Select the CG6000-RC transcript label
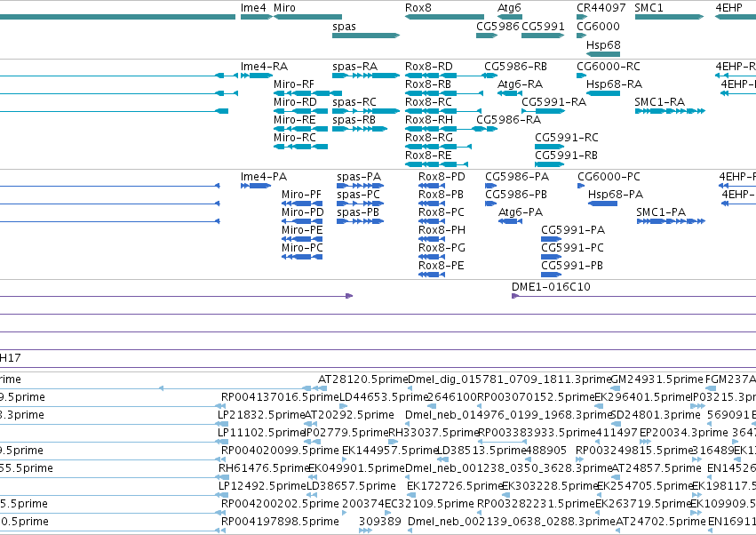Screen dimensions: 756x535 pyautogui.click(x=609, y=67)
